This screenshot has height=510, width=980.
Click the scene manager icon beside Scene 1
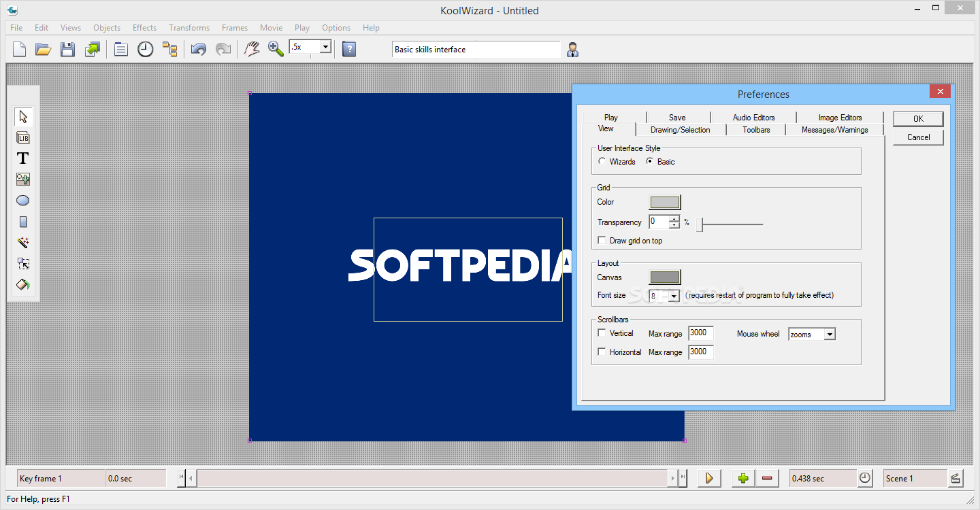click(x=955, y=478)
